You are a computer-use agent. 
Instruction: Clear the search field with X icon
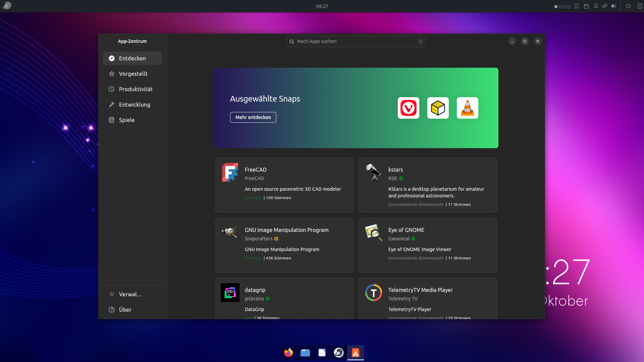click(x=420, y=42)
